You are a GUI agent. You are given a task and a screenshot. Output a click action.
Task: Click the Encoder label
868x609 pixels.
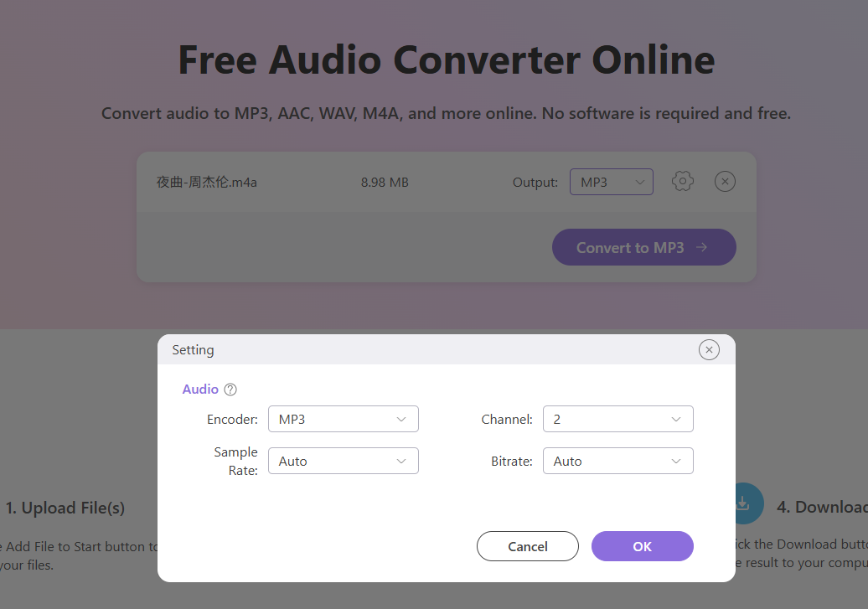tap(232, 420)
